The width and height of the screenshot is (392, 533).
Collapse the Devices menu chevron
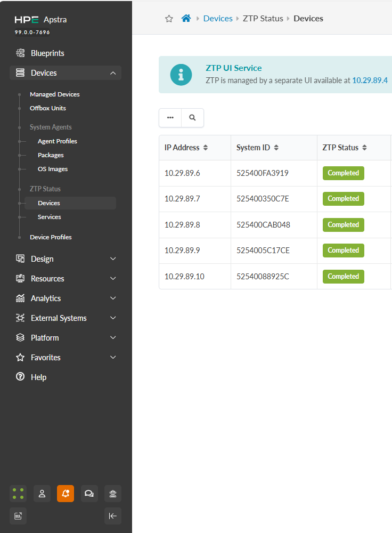113,72
